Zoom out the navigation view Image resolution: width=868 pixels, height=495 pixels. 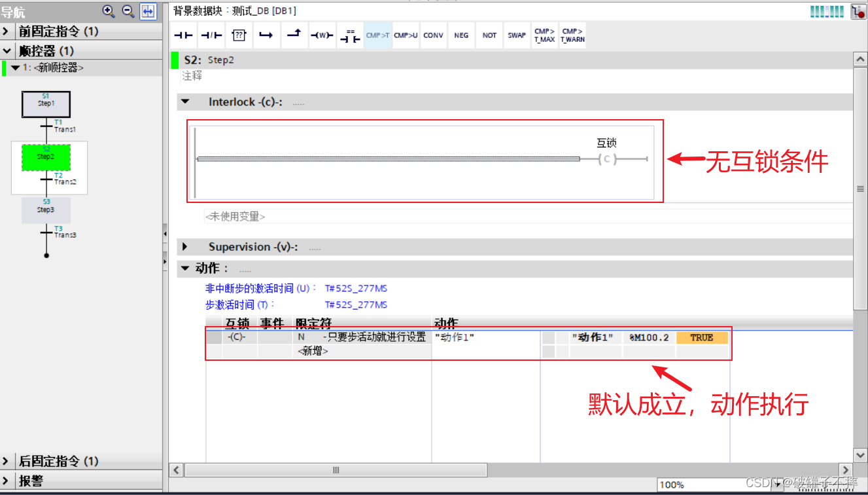128,11
